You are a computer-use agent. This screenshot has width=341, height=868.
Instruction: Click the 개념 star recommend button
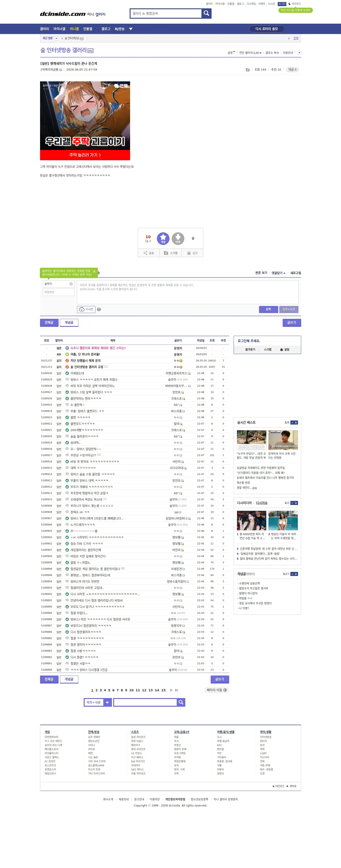[x=163, y=239]
